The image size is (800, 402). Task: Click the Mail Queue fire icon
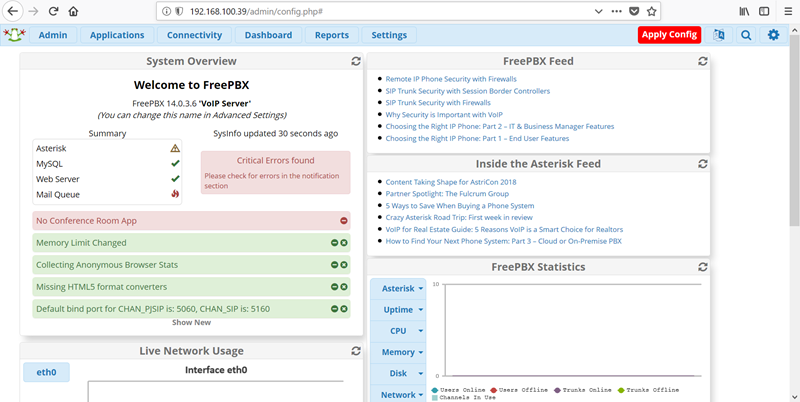[175, 194]
